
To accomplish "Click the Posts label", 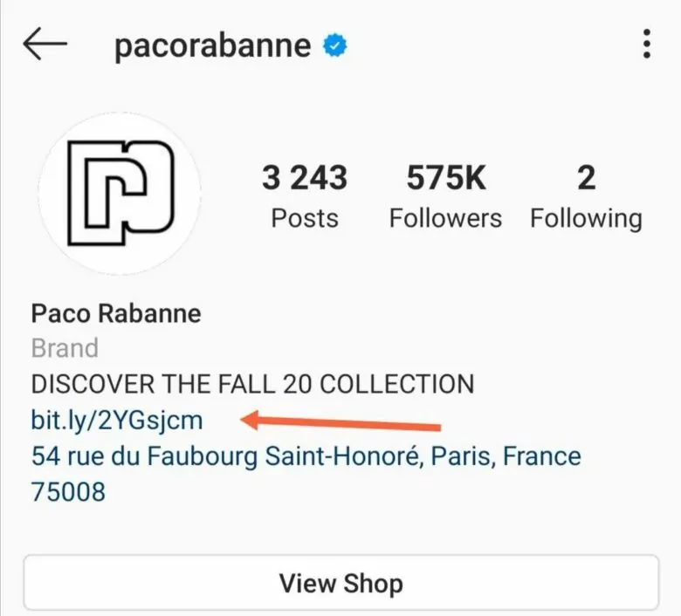I will point(305,218).
